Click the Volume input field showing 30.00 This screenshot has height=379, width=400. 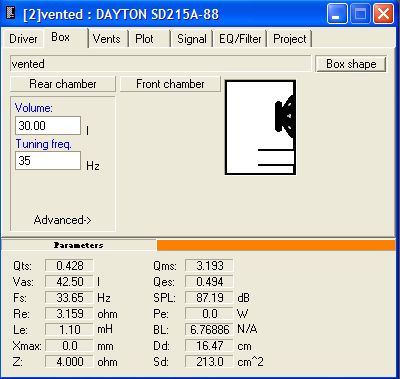[x=48, y=126]
